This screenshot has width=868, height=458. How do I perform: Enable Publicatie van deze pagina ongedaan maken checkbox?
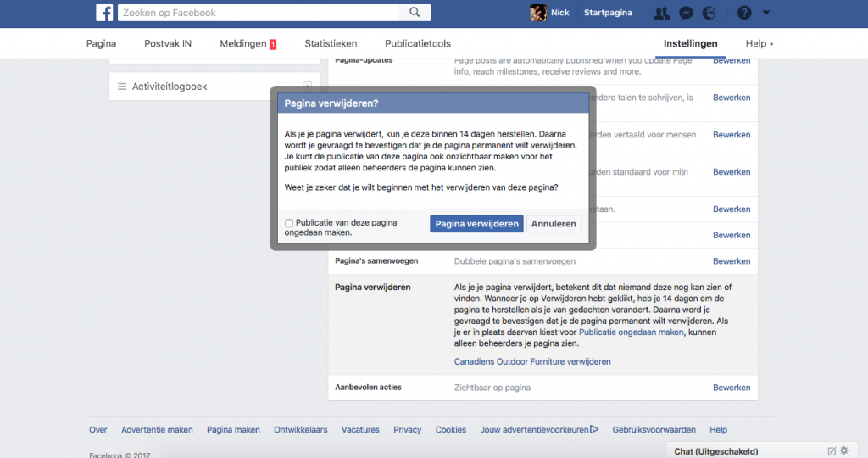[x=289, y=223]
